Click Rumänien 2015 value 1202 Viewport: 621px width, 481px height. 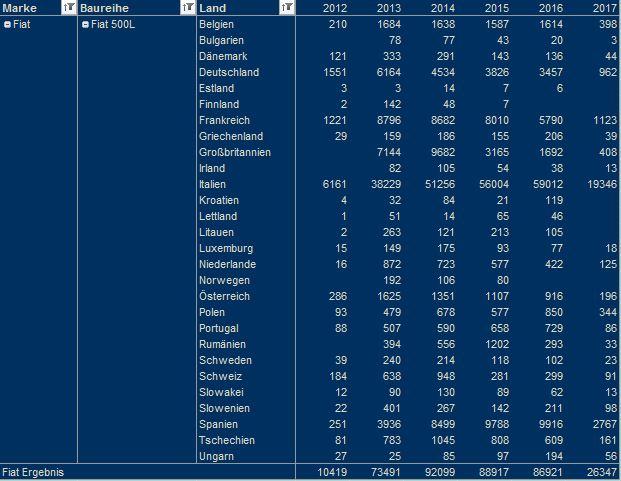coord(497,344)
